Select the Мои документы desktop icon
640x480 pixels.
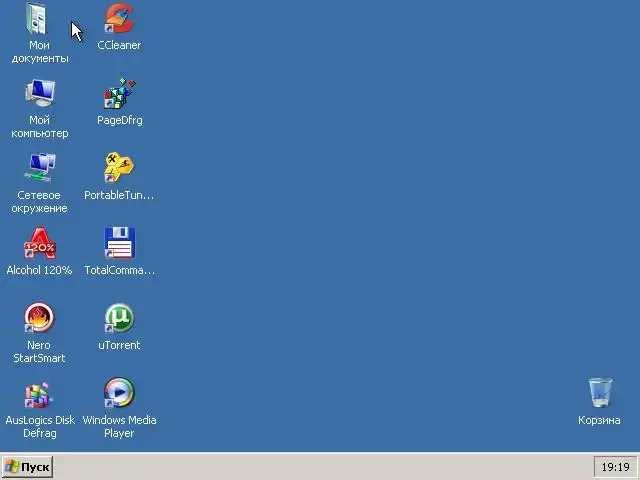tap(37, 19)
